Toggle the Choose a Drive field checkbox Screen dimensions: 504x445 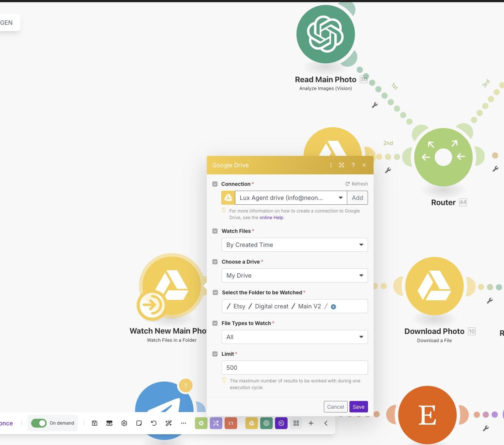pyautogui.click(x=215, y=262)
